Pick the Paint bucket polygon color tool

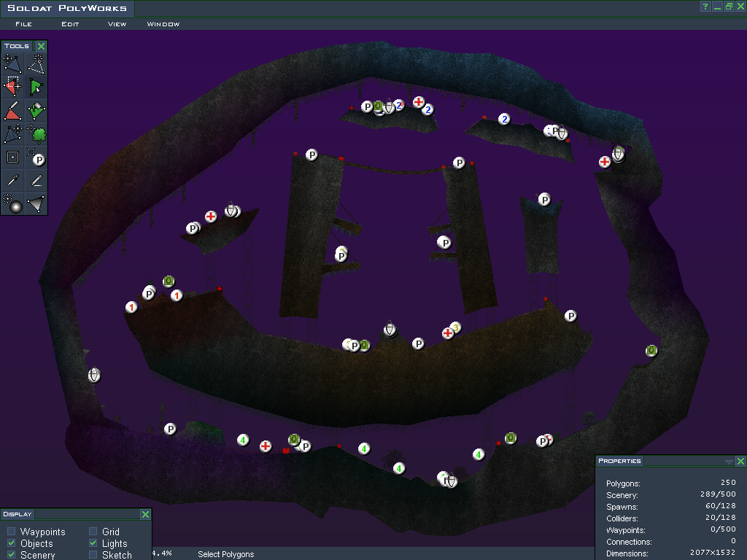pos(36,111)
